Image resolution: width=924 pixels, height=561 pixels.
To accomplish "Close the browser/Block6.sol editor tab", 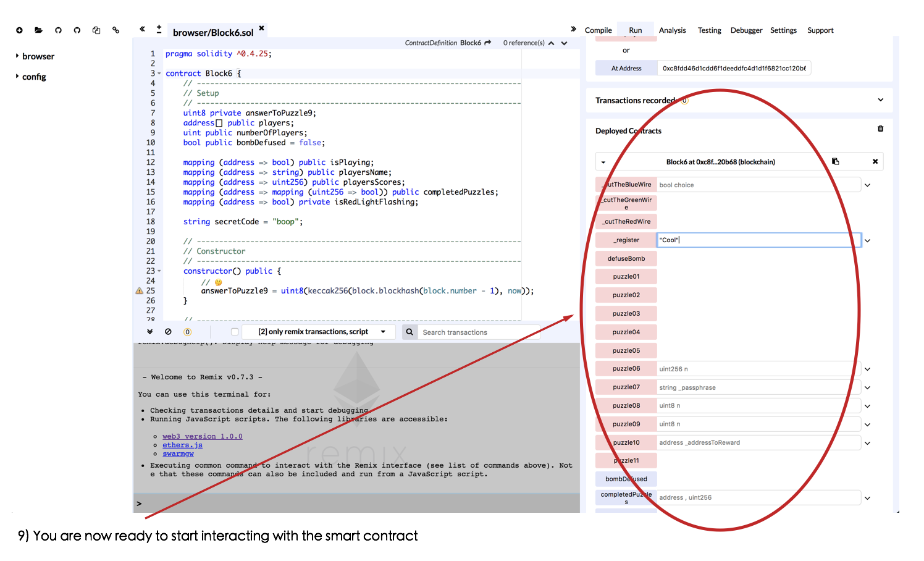I will coord(261,28).
